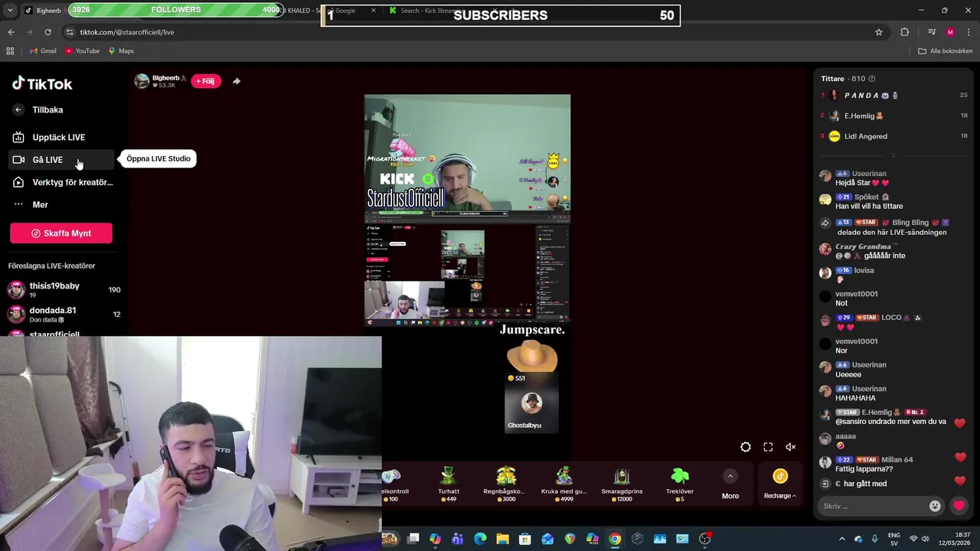Open suggested creator thisis19baby
This screenshot has width=980, height=551.
(x=64, y=289)
